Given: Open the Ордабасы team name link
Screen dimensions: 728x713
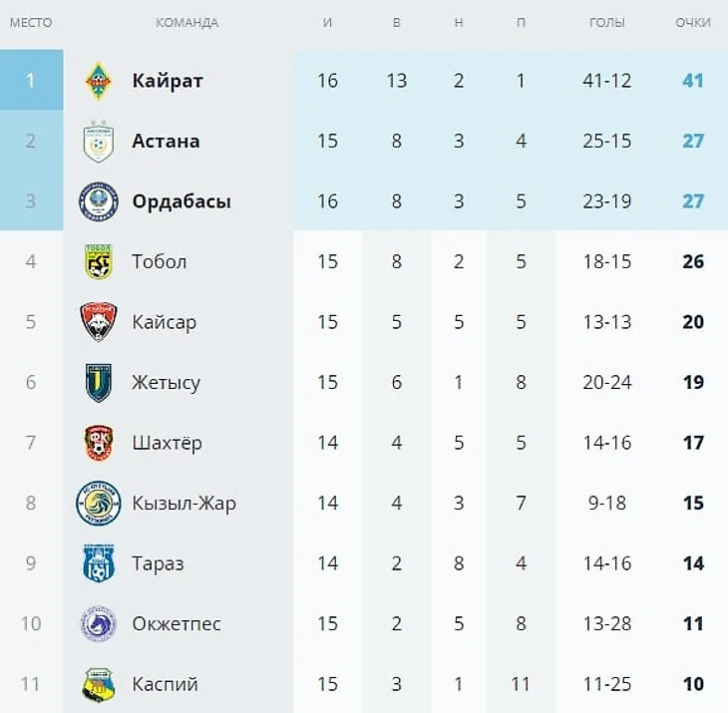Looking at the screenshot, I should pos(182,201).
